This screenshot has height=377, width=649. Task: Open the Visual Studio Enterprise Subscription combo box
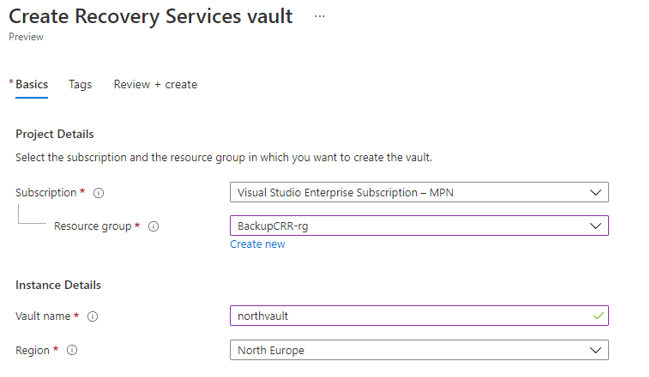click(x=419, y=192)
